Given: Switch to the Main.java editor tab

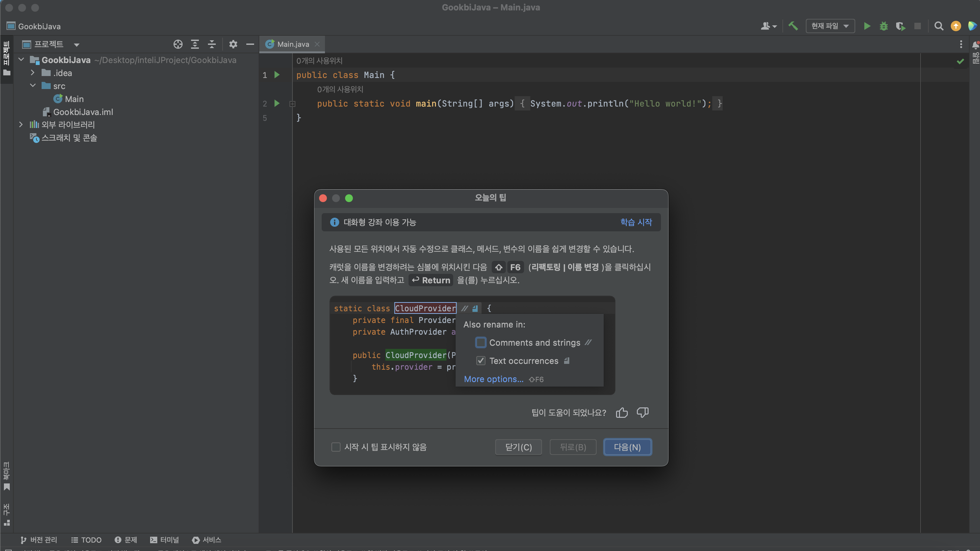Looking at the screenshot, I should click(292, 44).
